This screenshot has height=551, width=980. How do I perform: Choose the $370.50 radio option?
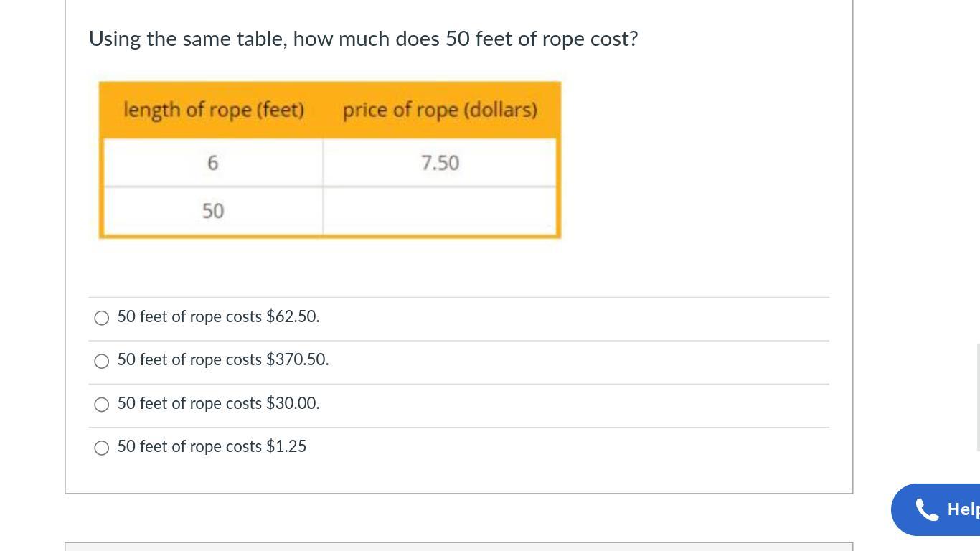click(x=102, y=361)
